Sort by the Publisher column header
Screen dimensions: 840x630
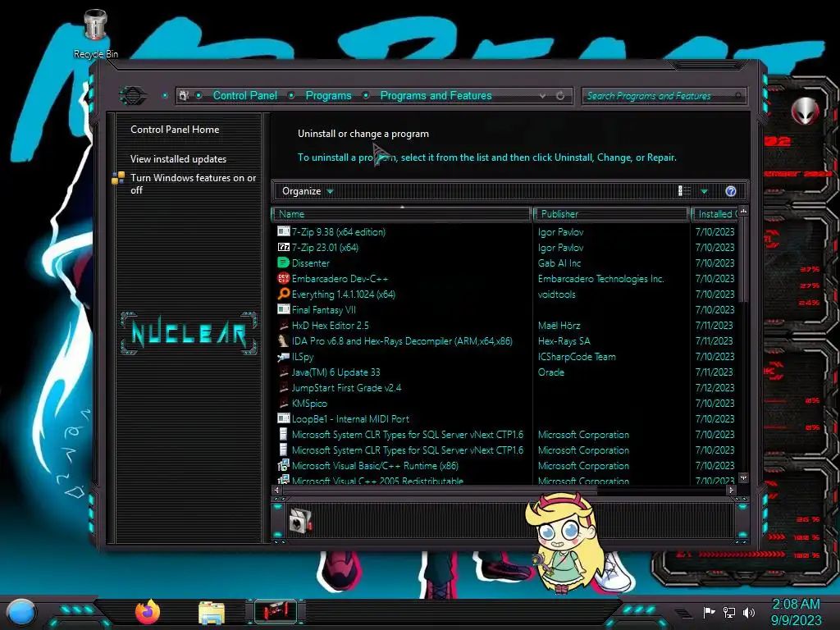point(611,214)
